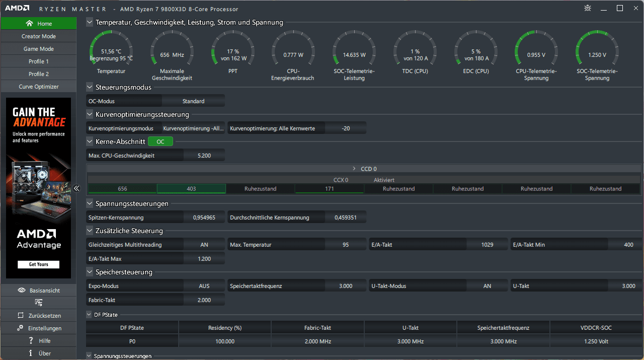Screen dimensions: 644x360
Task: Click EDC (CPU) gauge
Action: (x=476, y=53)
